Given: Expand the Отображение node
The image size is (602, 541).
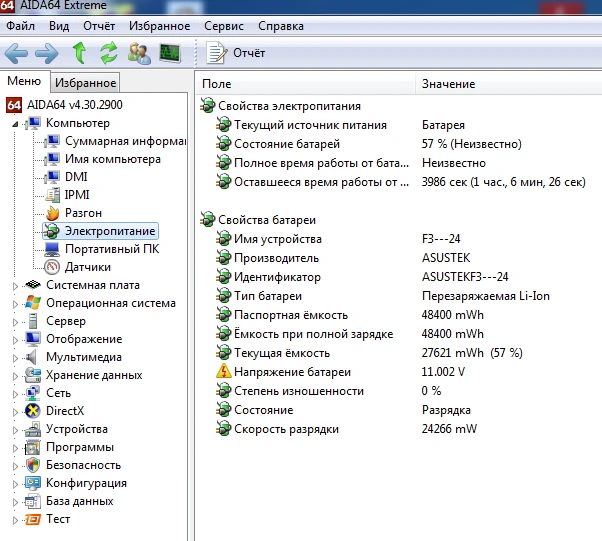Looking at the screenshot, I should click(15, 340).
